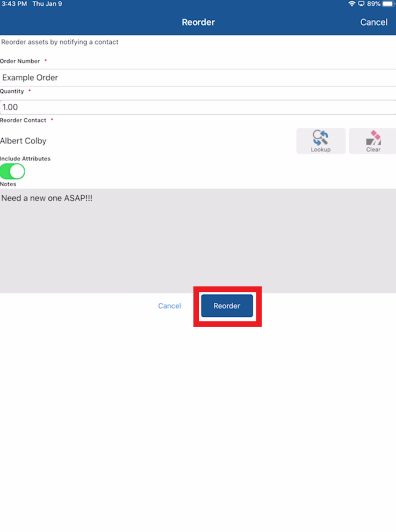
Task: Tap the 'Reorder assets by notifying a contact' text
Action: pyautogui.click(x=60, y=42)
